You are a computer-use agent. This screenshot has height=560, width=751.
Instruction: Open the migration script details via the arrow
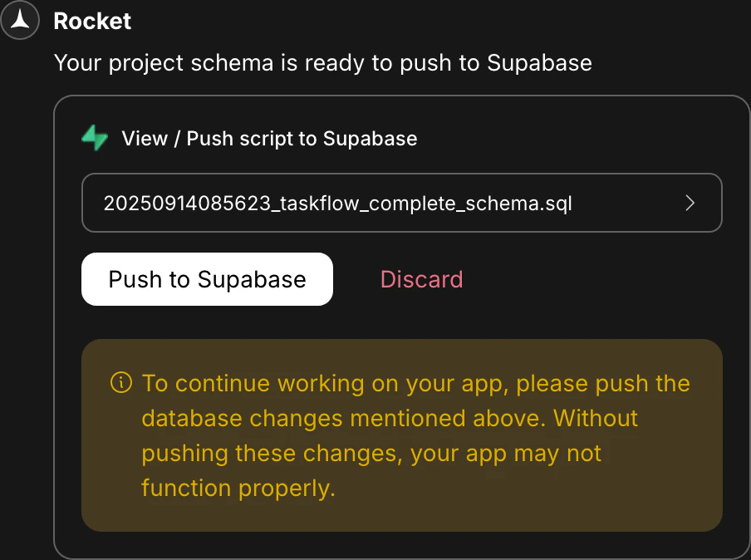point(690,202)
